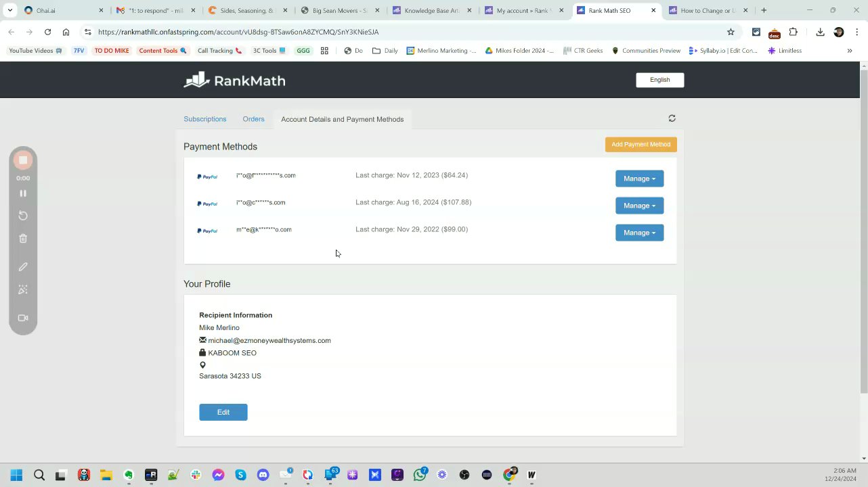Image resolution: width=868 pixels, height=487 pixels.
Task: Open the Call Tracking bookmark
Action: point(219,51)
